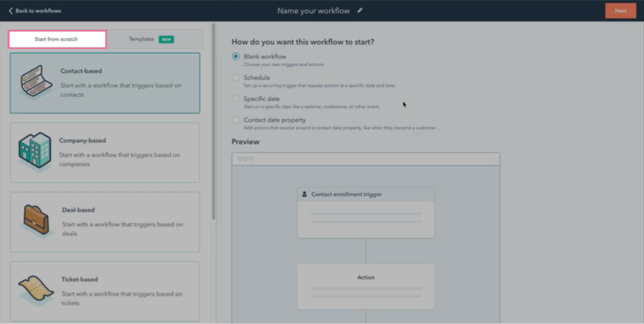Choose the Deal-based workflow heading
The width and height of the screenshot is (644, 324).
pyautogui.click(x=78, y=210)
